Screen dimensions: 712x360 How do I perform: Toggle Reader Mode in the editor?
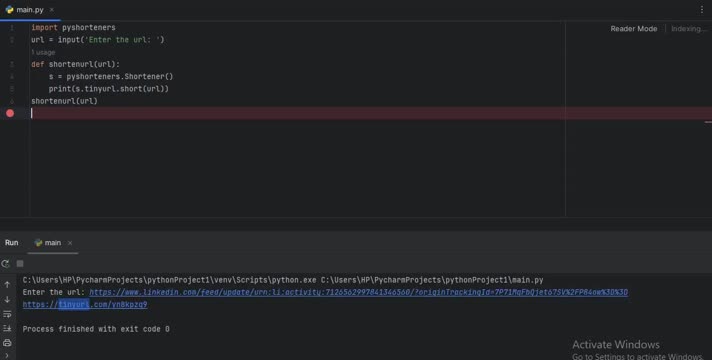[x=633, y=29]
